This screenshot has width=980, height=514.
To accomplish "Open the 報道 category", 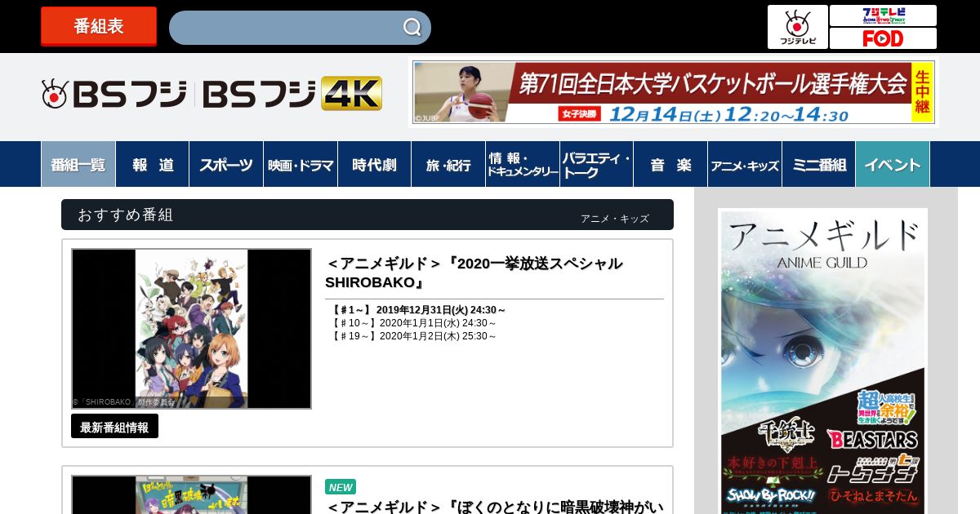I will 153,164.
